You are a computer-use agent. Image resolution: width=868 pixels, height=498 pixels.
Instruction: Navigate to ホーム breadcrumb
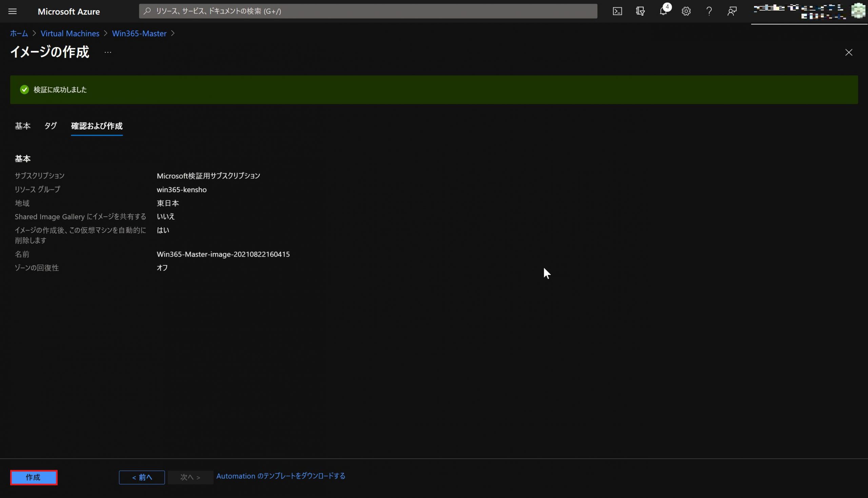[x=19, y=33]
